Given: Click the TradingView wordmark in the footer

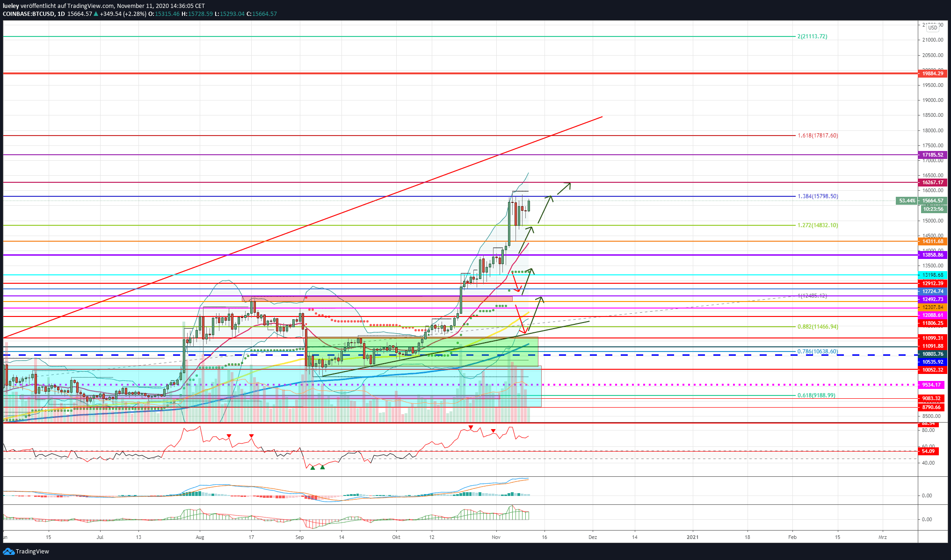Looking at the screenshot, I should (32, 552).
